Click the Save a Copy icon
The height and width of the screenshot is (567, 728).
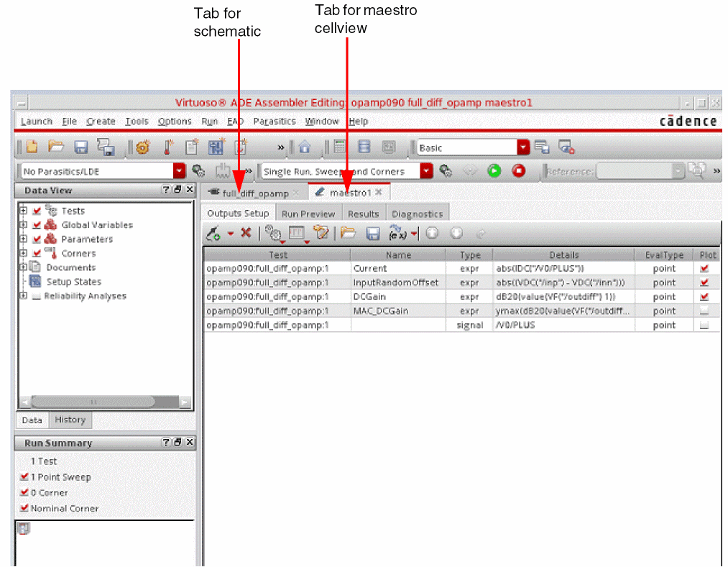click(x=106, y=147)
